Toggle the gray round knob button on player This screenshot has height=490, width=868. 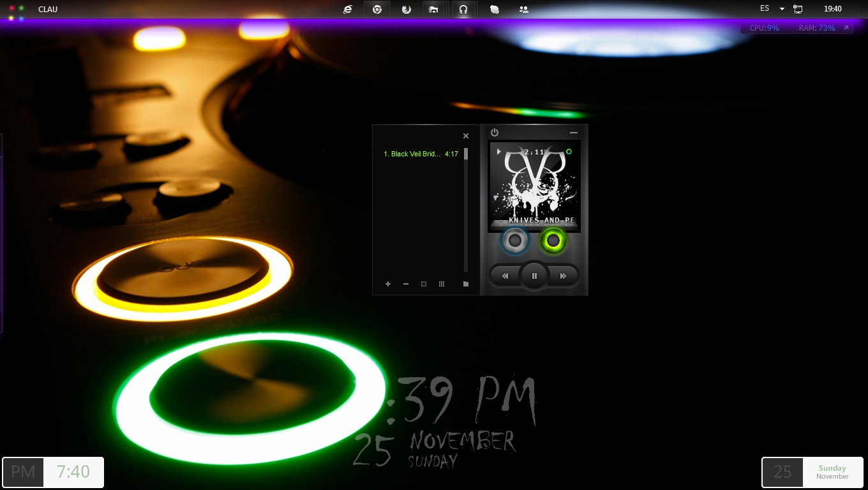coord(515,241)
